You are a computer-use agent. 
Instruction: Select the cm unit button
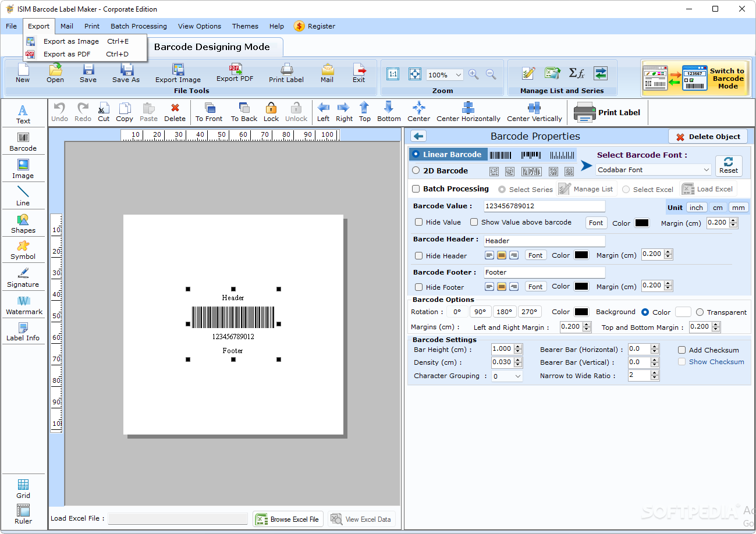[718, 208]
